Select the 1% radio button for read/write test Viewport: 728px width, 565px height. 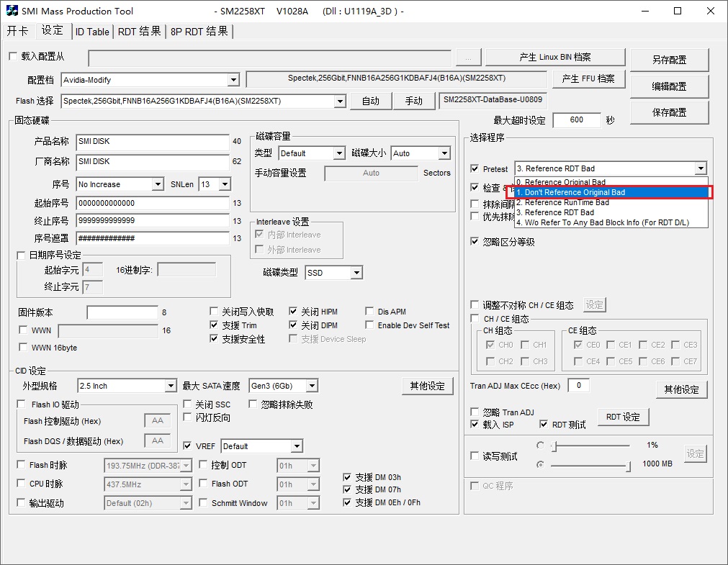click(541, 446)
